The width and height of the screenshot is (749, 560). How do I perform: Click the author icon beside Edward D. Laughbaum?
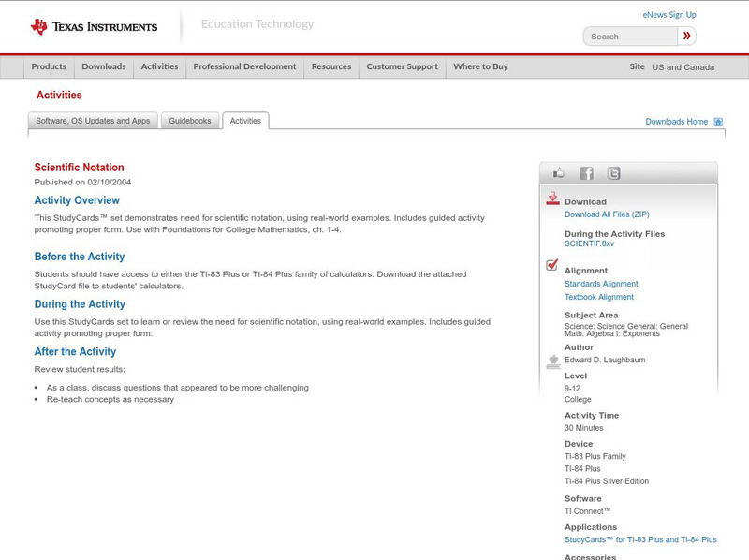pos(552,361)
